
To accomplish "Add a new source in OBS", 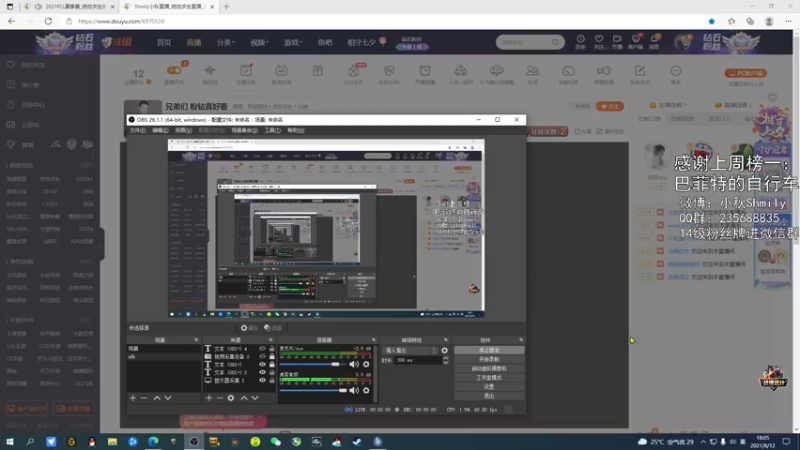I will click(x=209, y=398).
